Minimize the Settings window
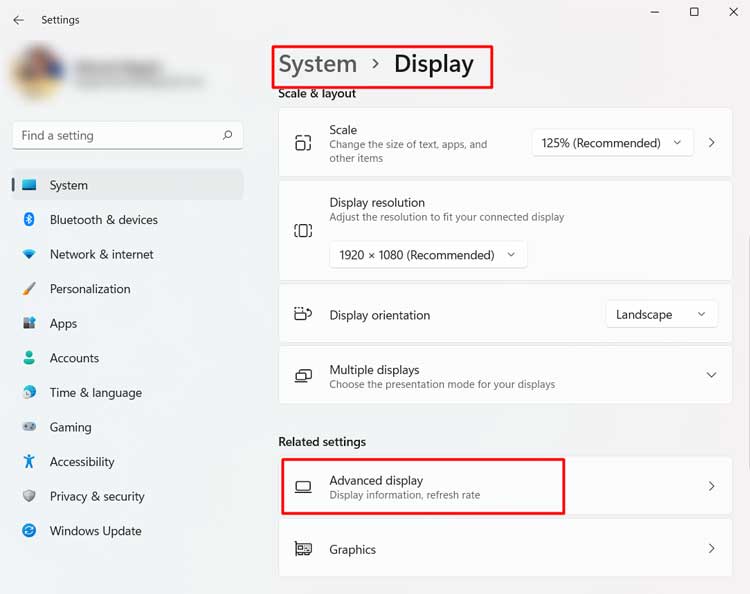750x594 pixels. coord(655,12)
